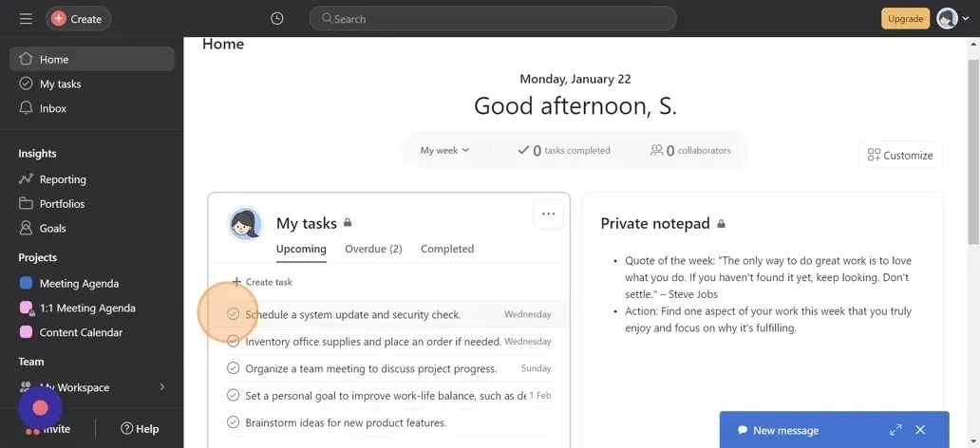The image size is (980, 448).
Task: Switch to the Completed tasks tab
Action: click(447, 249)
